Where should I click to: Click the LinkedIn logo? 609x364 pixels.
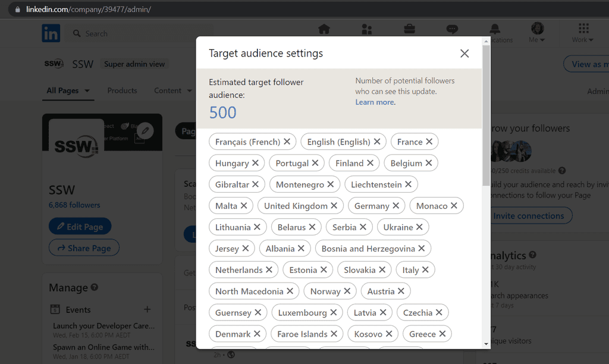click(x=51, y=33)
